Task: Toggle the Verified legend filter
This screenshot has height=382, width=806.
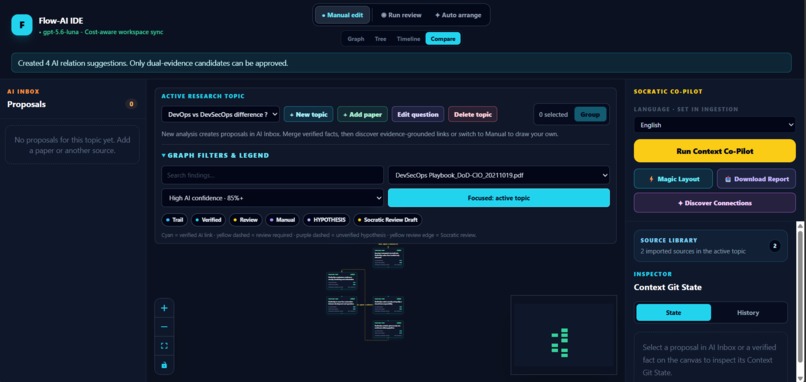Action: (209, 220)
